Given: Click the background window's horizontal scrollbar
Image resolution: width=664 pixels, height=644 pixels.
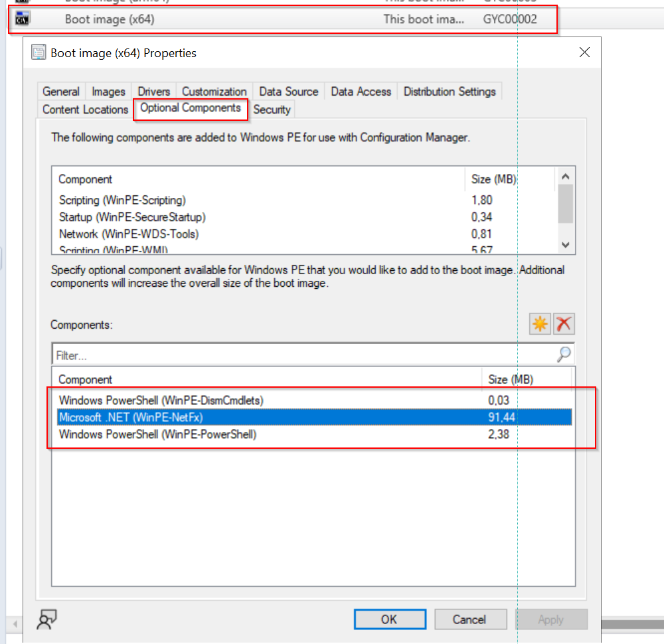Looking at the screenshot, I should [x=632, y=624].
